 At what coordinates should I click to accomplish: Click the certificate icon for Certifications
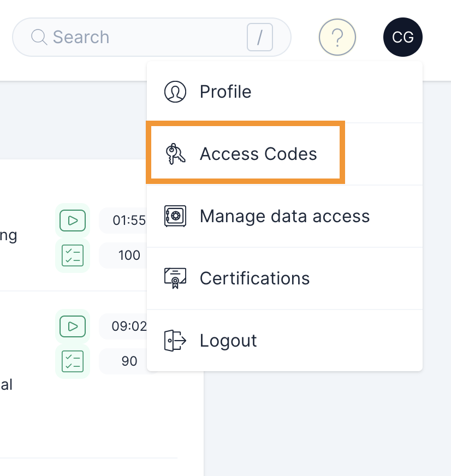click(175, 278)
